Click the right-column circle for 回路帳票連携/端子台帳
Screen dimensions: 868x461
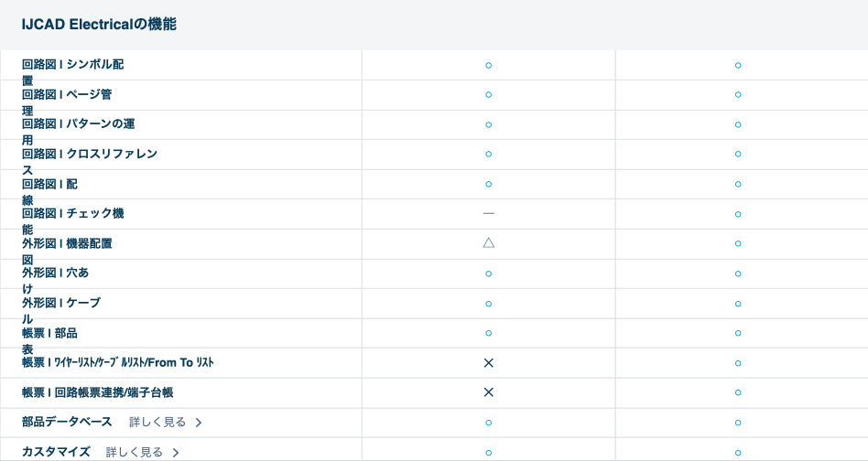pyautogui.click(x=738, y=393)
